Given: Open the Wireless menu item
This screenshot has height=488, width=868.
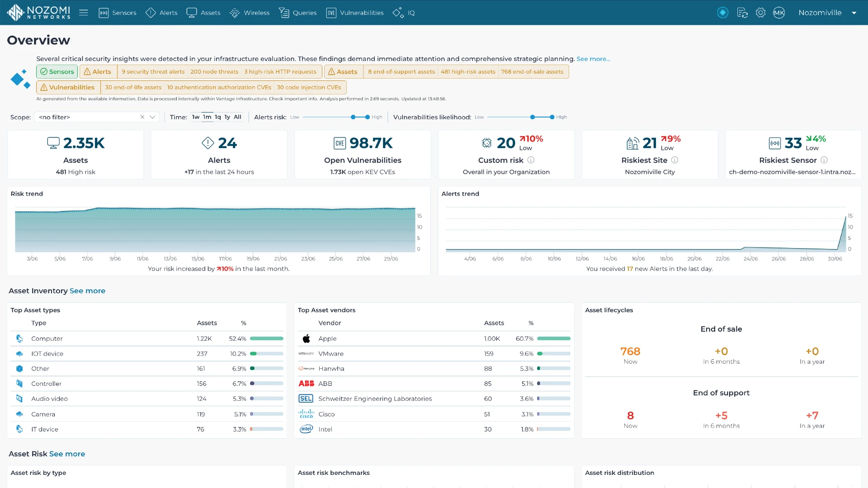Looking at the screenshot, I should pyautogui.click(x=250, y=13).
